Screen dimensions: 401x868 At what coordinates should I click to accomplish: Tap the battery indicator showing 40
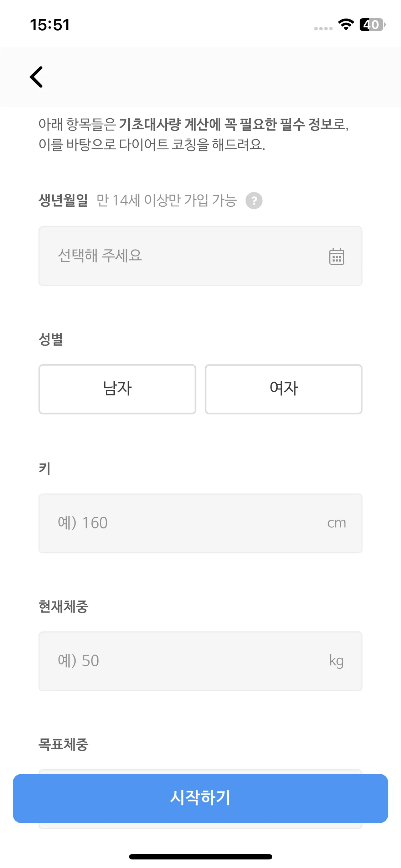(x=372, y=25)
